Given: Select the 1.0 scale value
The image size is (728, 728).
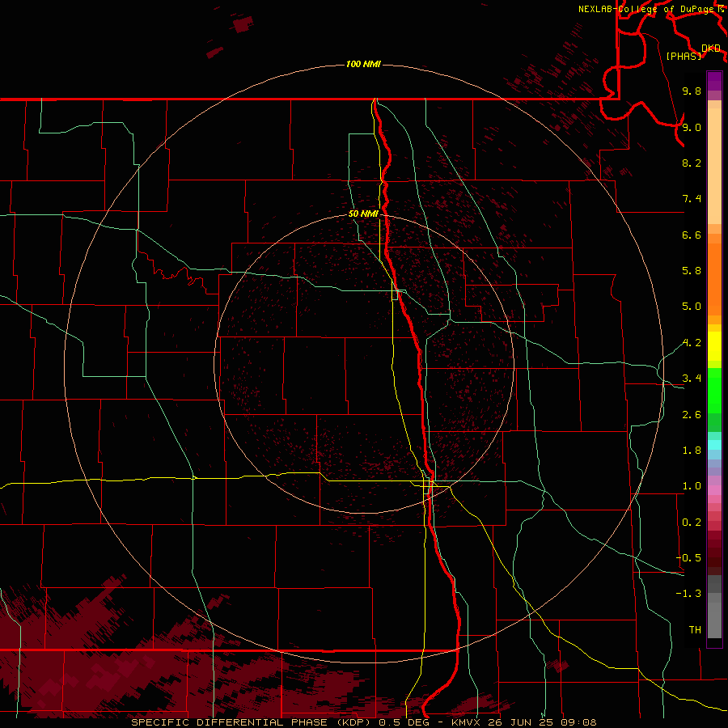Looking at the screenshot, I should click(x=692, y=486).
